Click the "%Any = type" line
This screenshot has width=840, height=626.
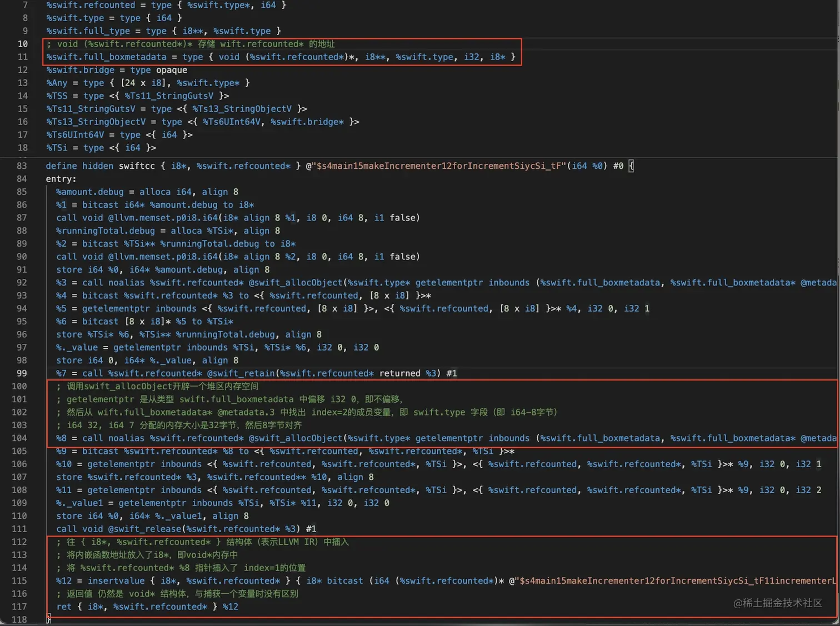click(148, 83)
